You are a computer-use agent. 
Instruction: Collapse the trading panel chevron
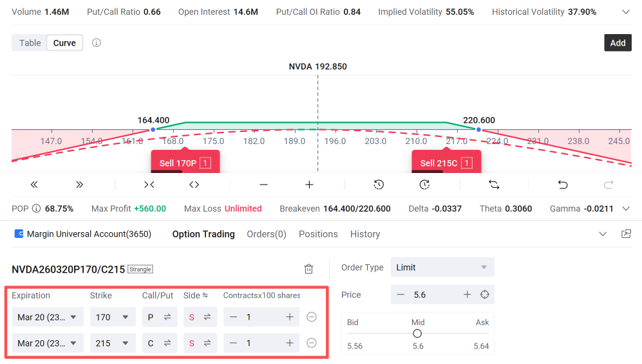[x=603, y=234]
